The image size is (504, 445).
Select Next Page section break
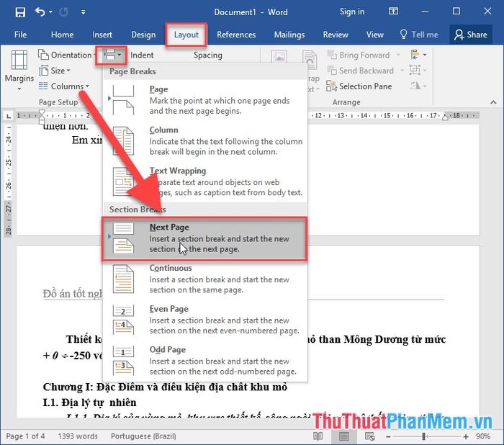point(204,238)
